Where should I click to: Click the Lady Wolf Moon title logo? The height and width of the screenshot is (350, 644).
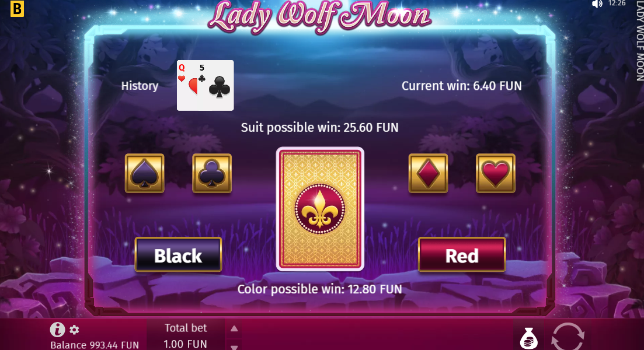[x=319, y=16]
